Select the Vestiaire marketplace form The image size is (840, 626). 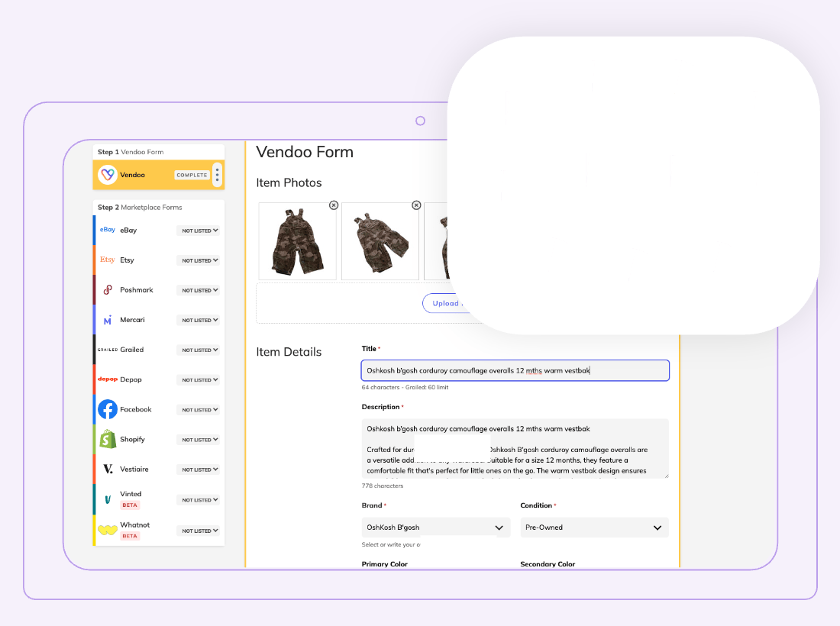[x=159, y=469]
